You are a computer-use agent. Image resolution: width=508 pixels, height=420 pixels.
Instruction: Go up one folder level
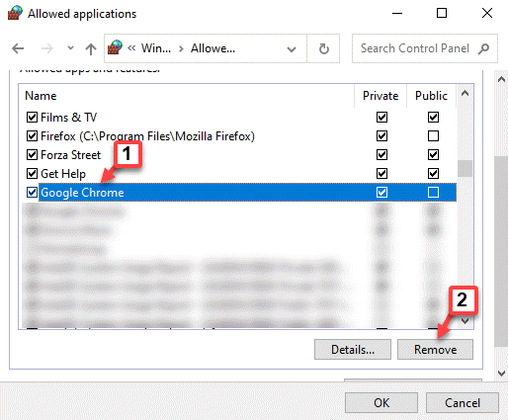coord(91,49)
